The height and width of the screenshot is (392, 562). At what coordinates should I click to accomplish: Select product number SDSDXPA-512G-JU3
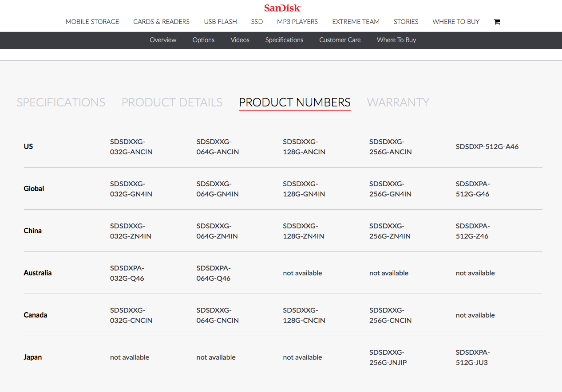[x=473, y=357]
